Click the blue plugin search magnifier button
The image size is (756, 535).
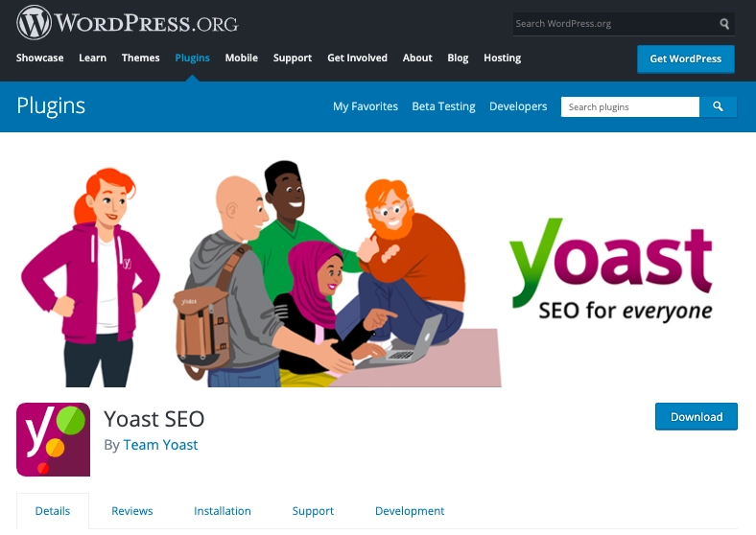[x=718, y=106]
